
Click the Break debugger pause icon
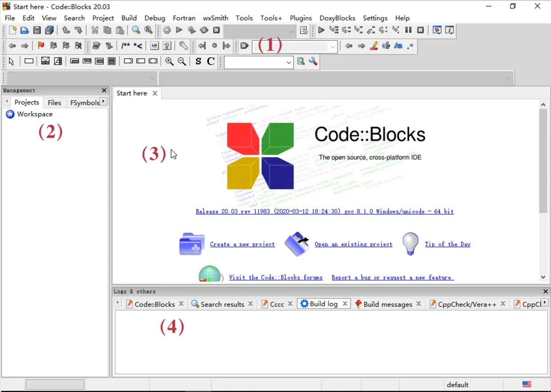coord(408,30)
